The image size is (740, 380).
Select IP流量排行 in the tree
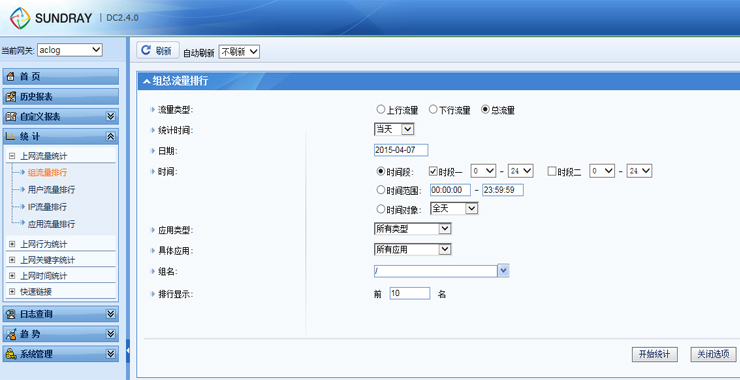(47, 207)
